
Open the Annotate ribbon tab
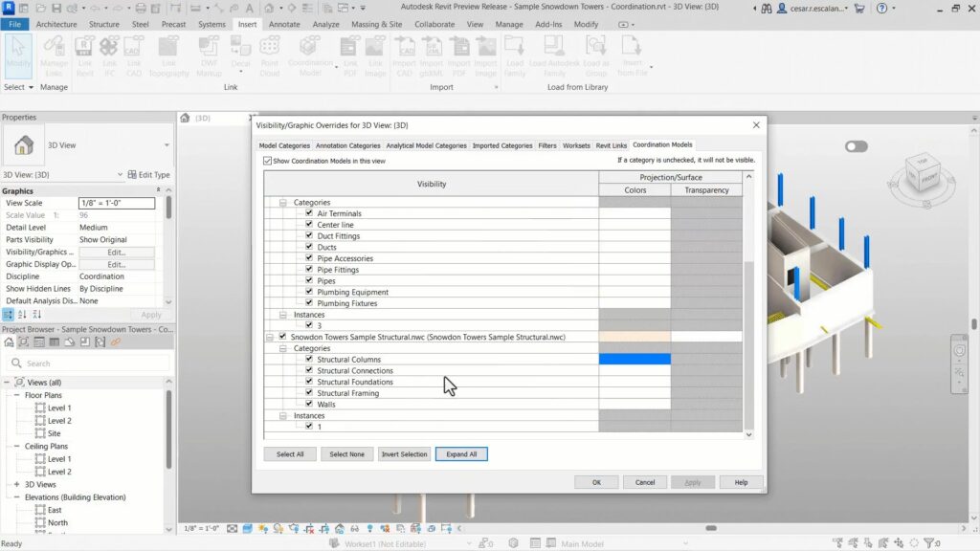(x=283, y=24)
